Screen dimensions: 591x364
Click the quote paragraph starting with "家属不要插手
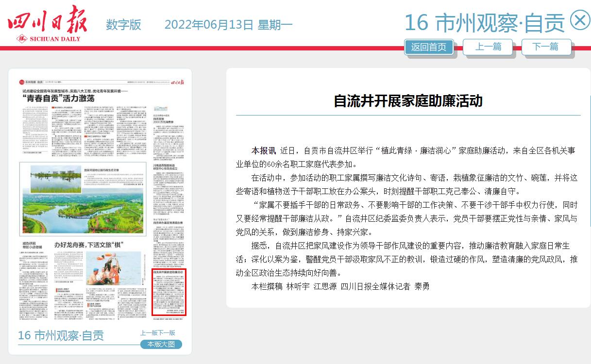[407, 218]
